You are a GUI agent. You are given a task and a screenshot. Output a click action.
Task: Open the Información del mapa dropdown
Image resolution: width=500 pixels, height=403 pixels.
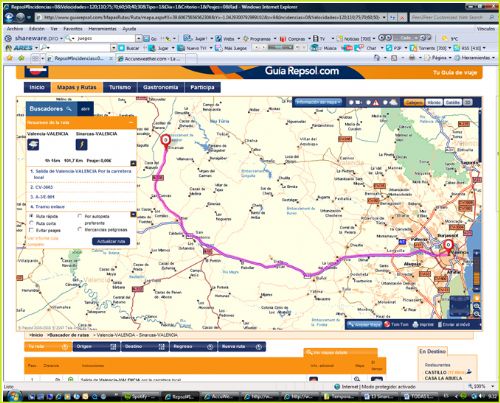point(318,102)
